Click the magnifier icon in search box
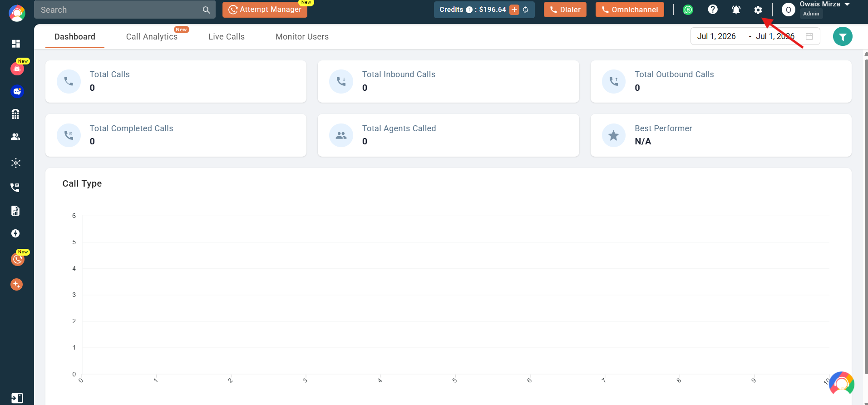Image resolution: width=868 pixels, height=405 pixels. click(x=206, y=10)
